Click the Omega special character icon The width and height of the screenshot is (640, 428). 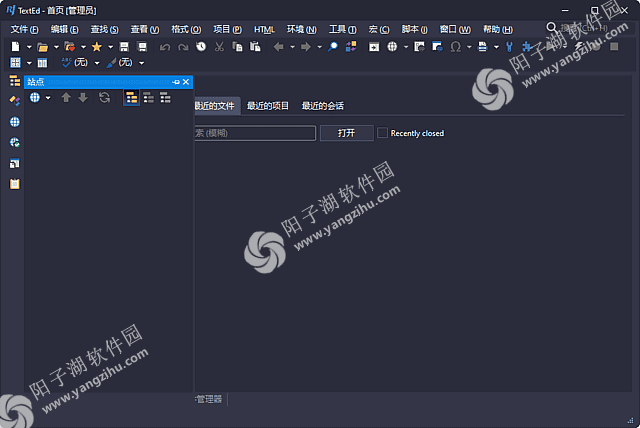[456, 47]
